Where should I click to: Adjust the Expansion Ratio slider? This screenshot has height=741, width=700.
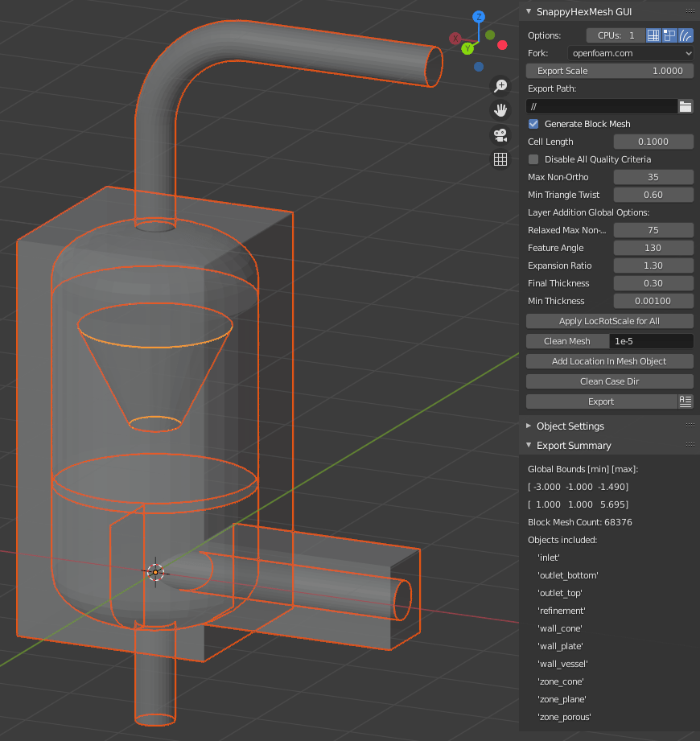pos(653,266)
